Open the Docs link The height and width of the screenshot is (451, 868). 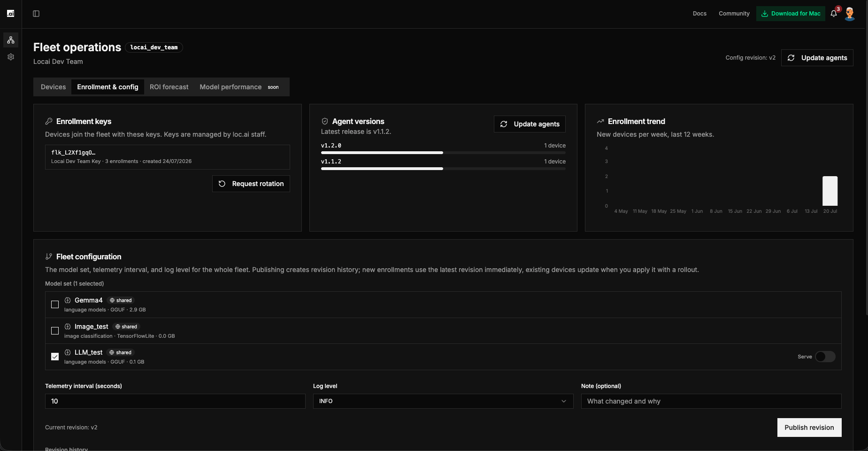[x=699, y=14]
